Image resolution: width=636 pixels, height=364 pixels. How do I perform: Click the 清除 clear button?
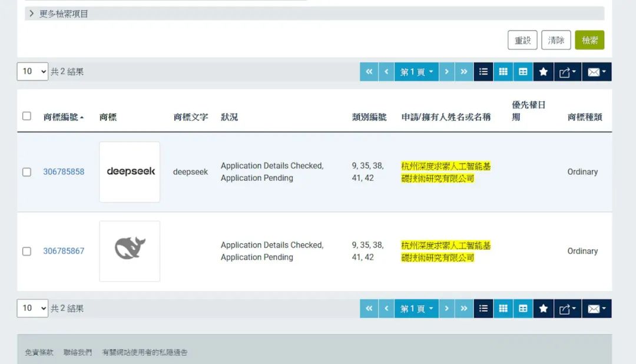(x=556, y=40)
